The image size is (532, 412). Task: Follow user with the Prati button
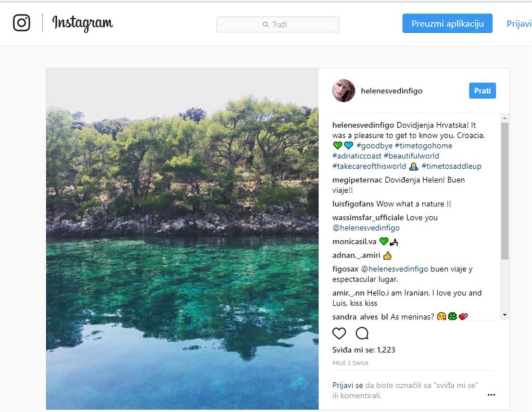click(x=482, y=90)
